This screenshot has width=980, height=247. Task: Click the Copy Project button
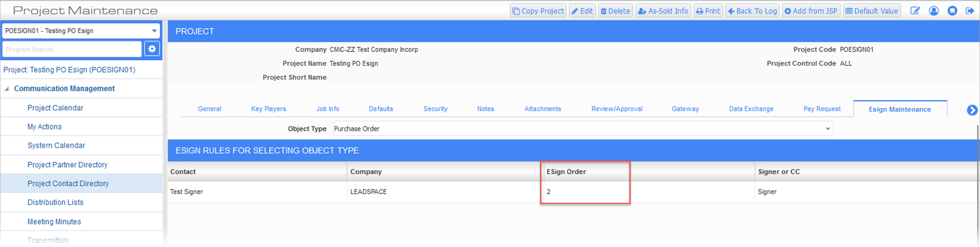coord(538,11)
